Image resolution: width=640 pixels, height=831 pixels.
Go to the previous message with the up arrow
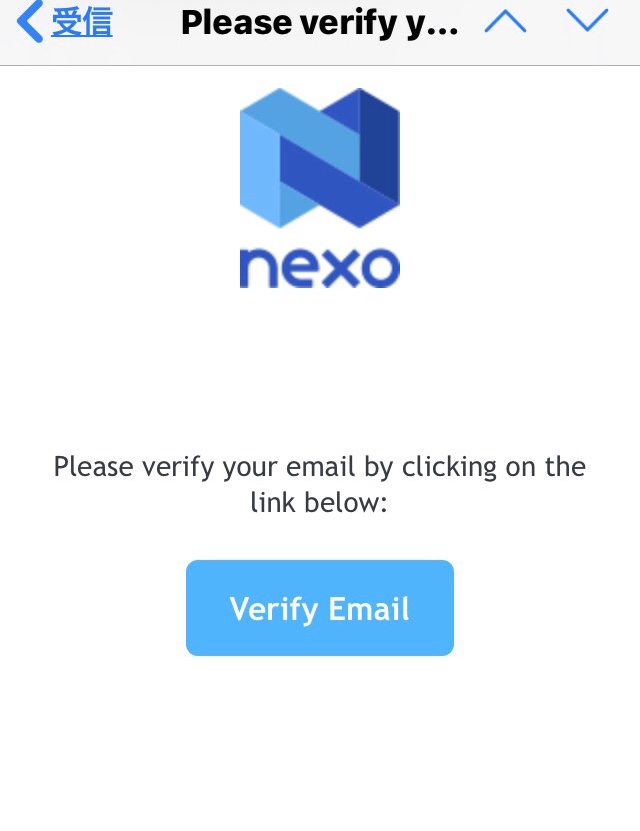point(505,22)
